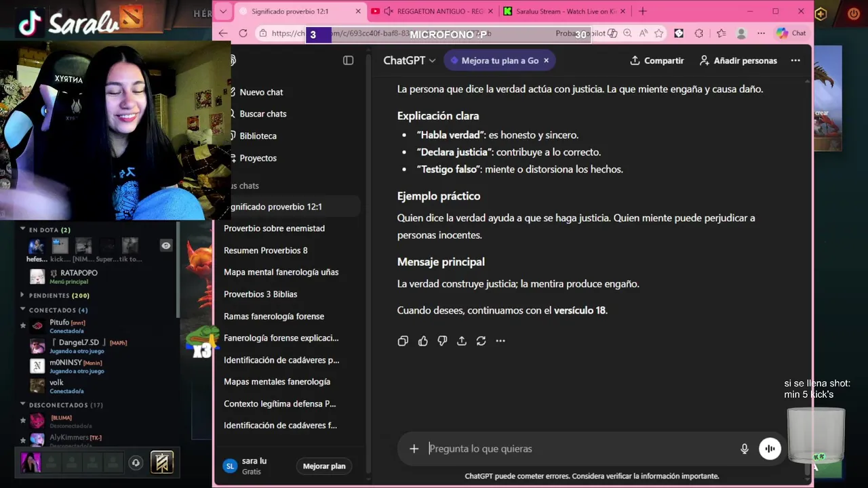
Task: Switch to the Saraluu Stream Kick tab
Action: click(x=564, y=12)
